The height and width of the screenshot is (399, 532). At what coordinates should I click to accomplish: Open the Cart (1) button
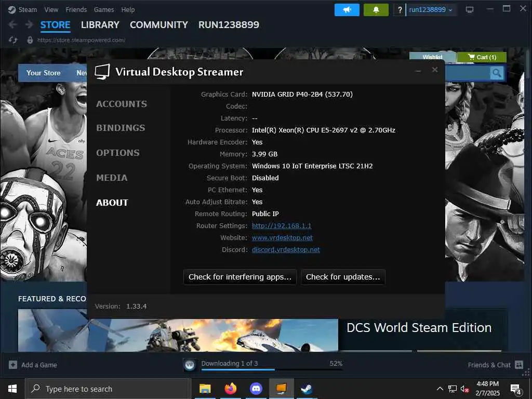(x=482, y=57)
